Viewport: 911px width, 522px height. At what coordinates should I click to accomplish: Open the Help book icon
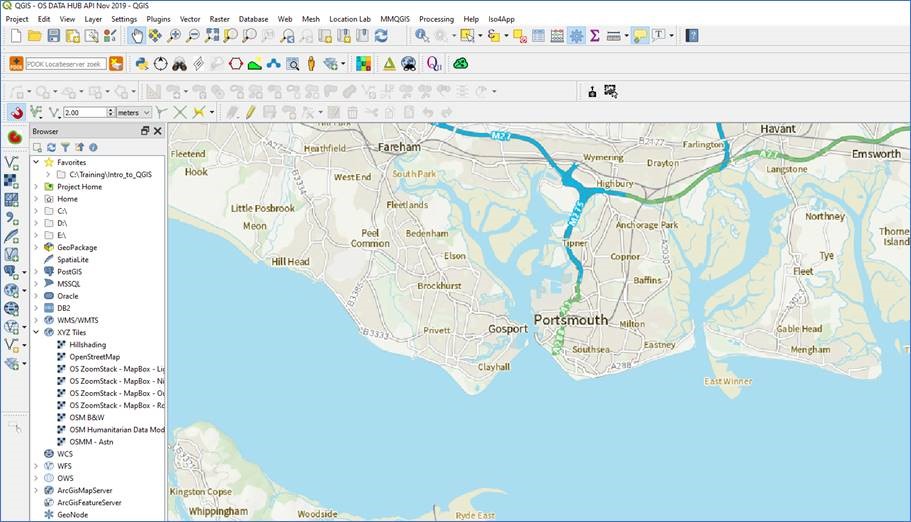[691, 36]
